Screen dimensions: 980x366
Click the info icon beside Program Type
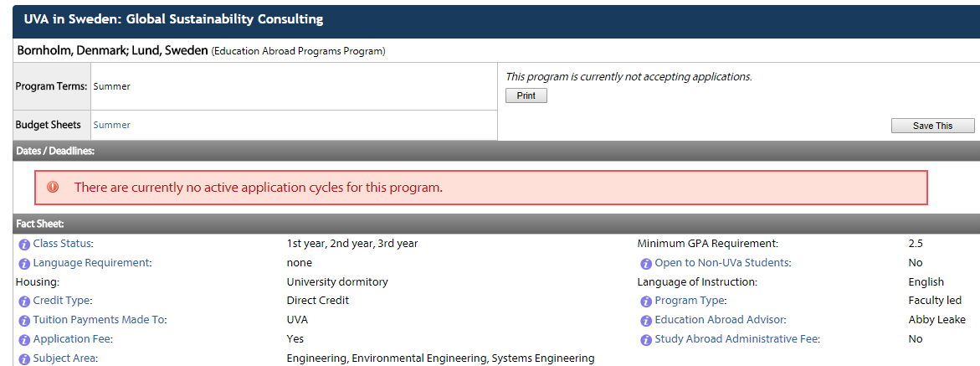(x=646, y=302)
